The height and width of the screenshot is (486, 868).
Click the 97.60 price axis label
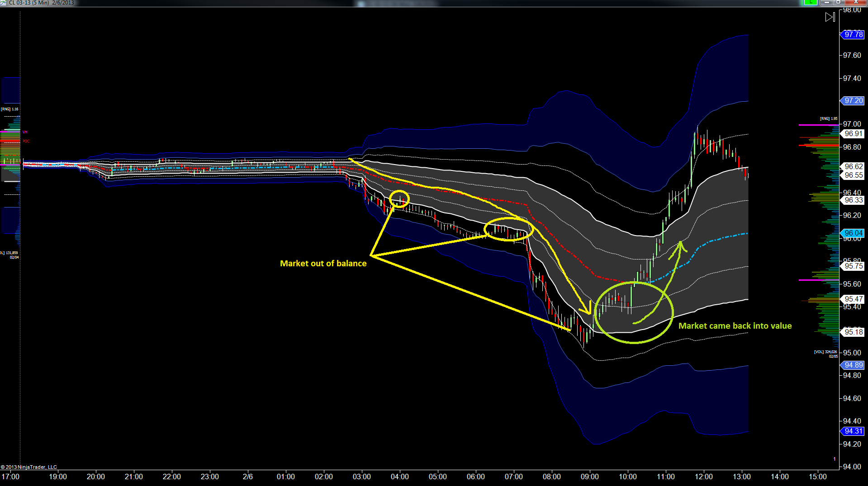[x=852, y=55]
